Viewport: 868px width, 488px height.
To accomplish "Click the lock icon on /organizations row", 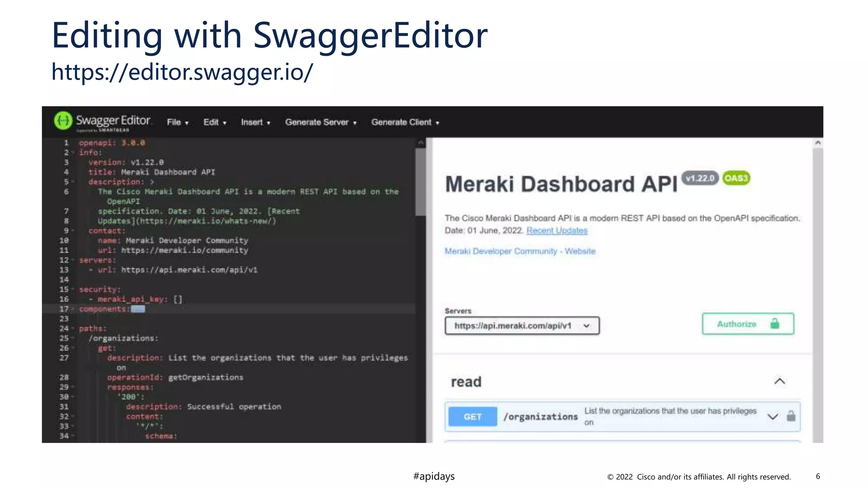I will tap(791, 416).
